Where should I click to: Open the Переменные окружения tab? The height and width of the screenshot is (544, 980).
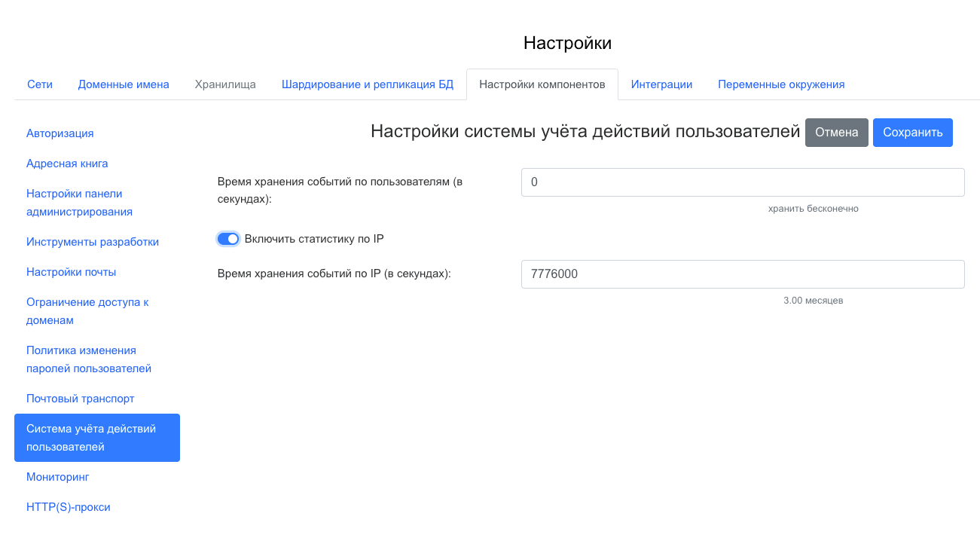pos(780,84)
